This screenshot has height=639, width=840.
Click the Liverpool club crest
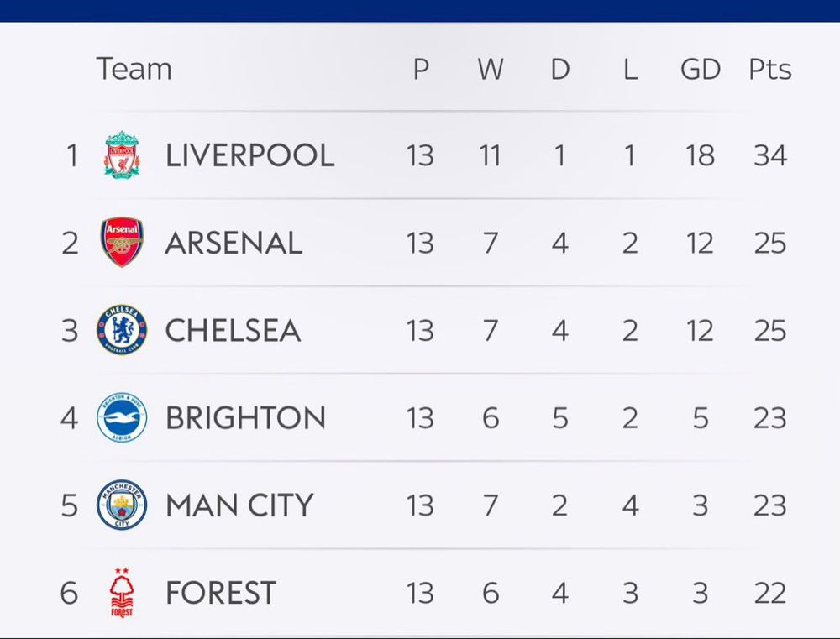click(122, 155)
